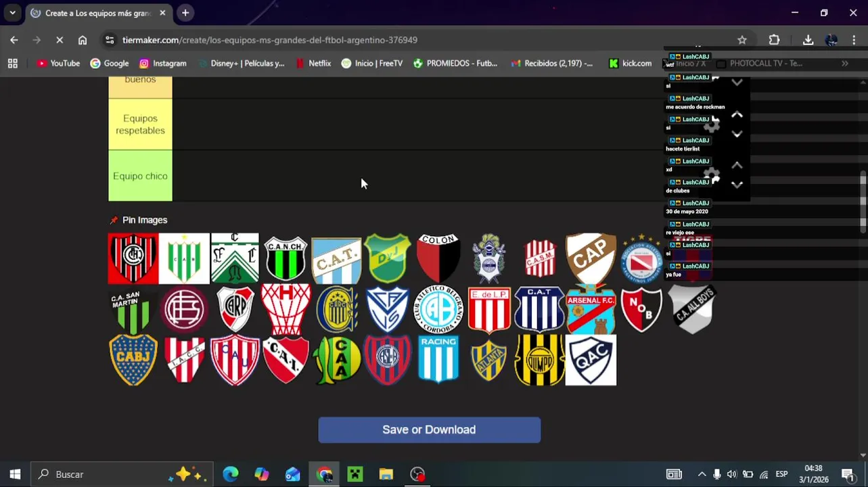Select the Argentinos Juniors crest with stars

tap(641, 258)
